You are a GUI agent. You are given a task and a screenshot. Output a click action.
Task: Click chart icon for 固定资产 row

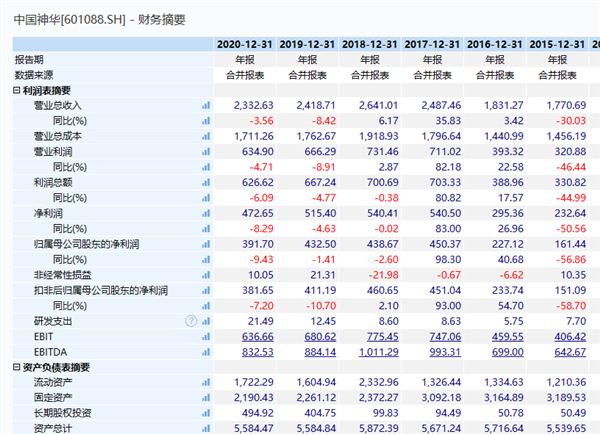[206, 398]
